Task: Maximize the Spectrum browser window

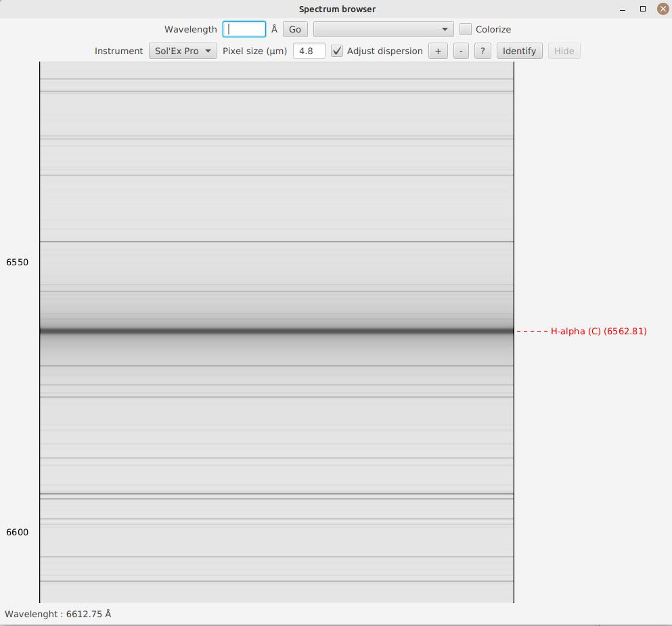Action: tap(643, 9)
